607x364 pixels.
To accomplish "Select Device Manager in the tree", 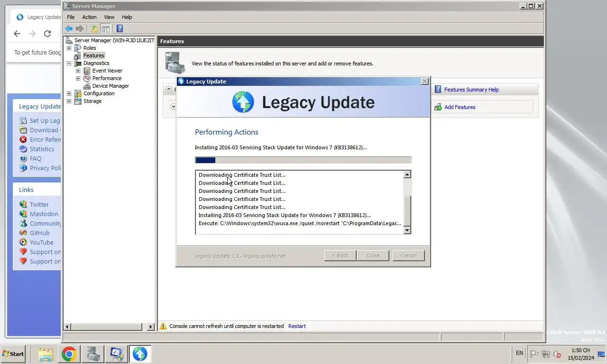I will pyautogui.click(x=110, y=86).
